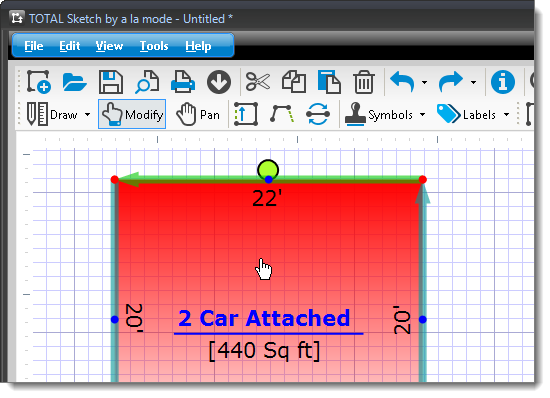This screenshot has width=550, height=398.
Task: Open an existing sketch folder icon
Action: point(74,83)
